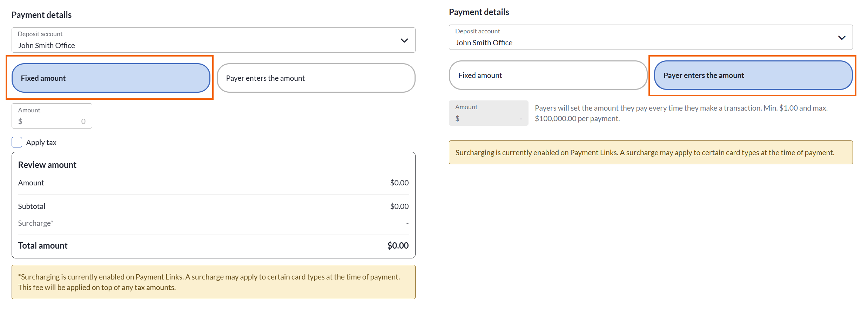
Task: Select left panel's Payer enters the amount
Action: pyautogui.click(x=316, y=78)
